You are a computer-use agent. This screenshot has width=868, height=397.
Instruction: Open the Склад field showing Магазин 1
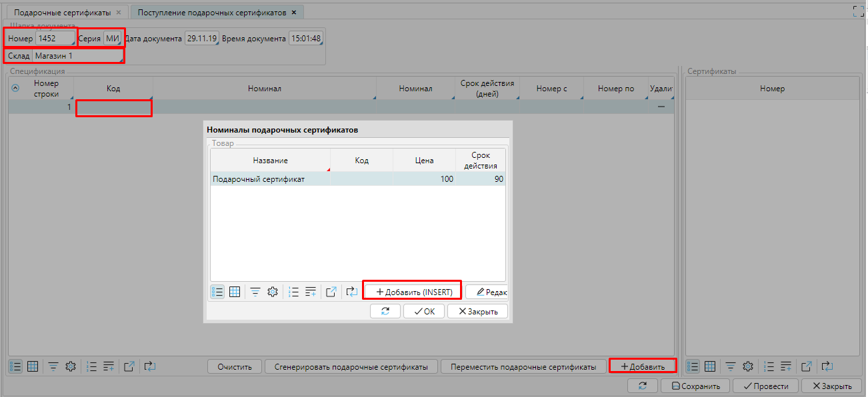pos(77,56)
